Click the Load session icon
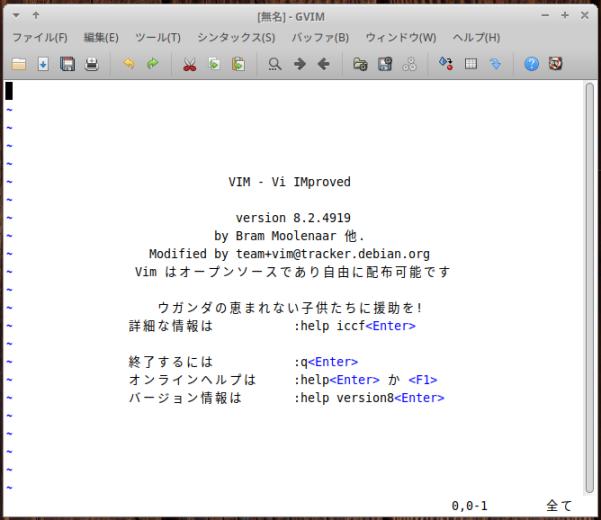The image size is (601, 520). coord(360,64)
